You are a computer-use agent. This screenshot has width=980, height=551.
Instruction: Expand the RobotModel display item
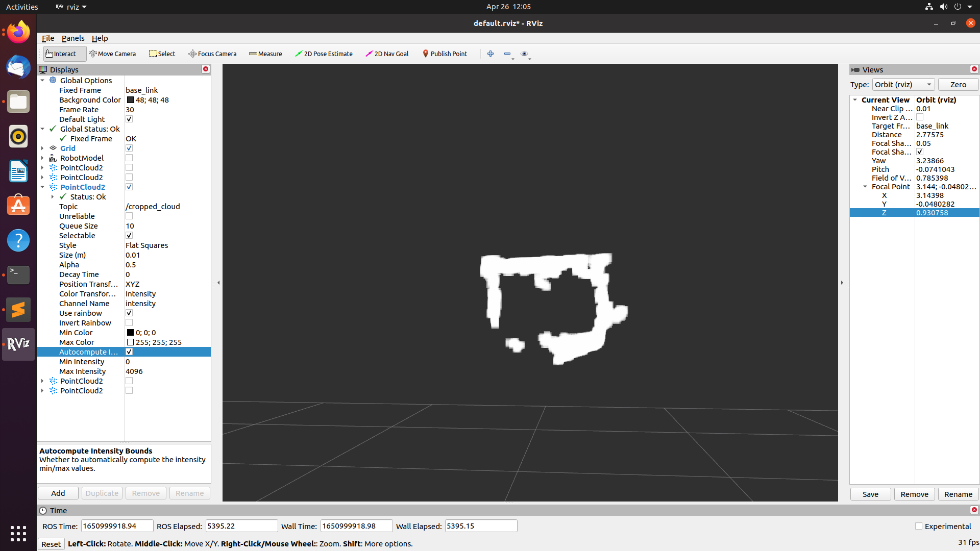pos(43,158)
